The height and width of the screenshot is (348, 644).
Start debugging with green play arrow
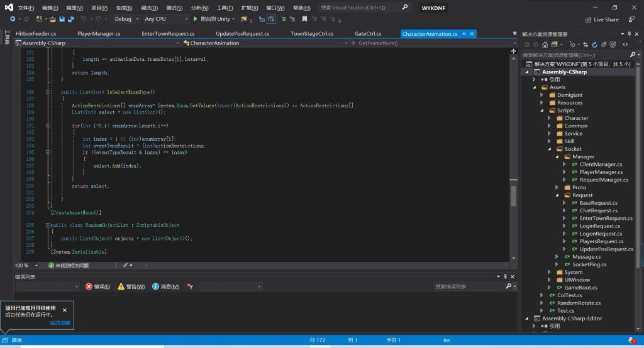point(195,19)
